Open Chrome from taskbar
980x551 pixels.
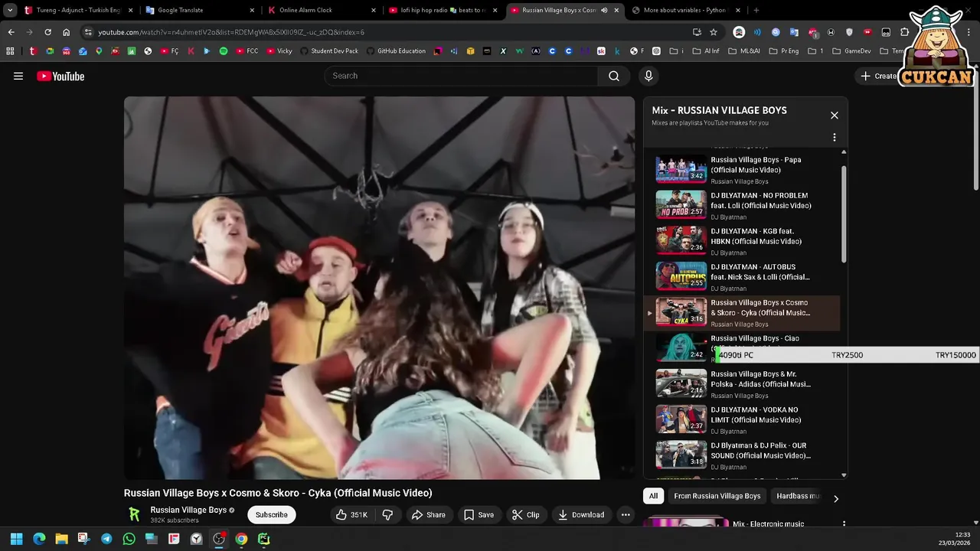point(241,539)
